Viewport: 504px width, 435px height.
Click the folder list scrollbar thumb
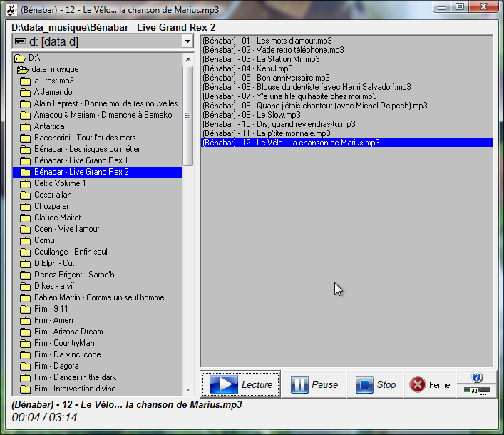(188, 116)
